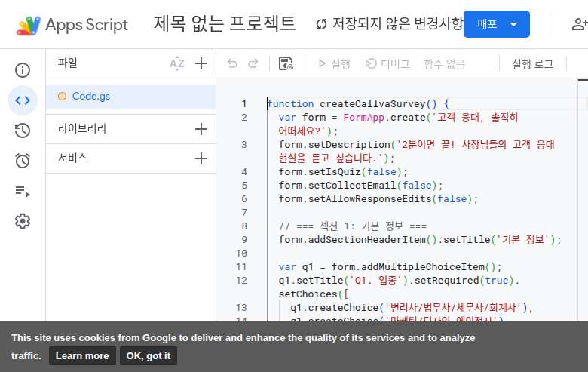Viewport: 588px width, 372px height.
Task: Click Learn more in cookie banner
Action: (82, 356)
